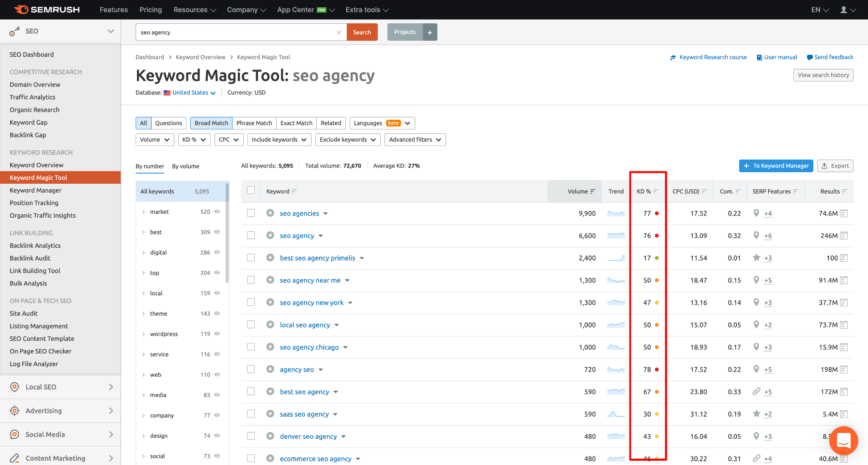Open Keyword Research course link
This screenshot has height=465, width=868.
click(x=709, y=57)
